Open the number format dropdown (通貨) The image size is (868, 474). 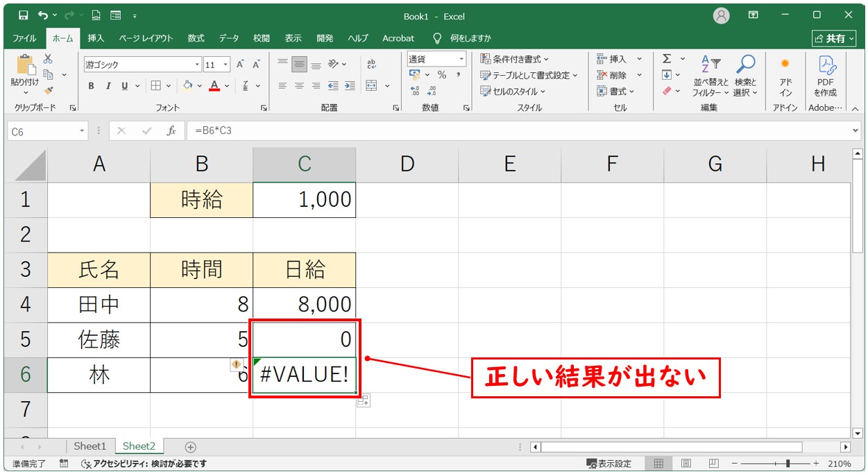point(461,59)
